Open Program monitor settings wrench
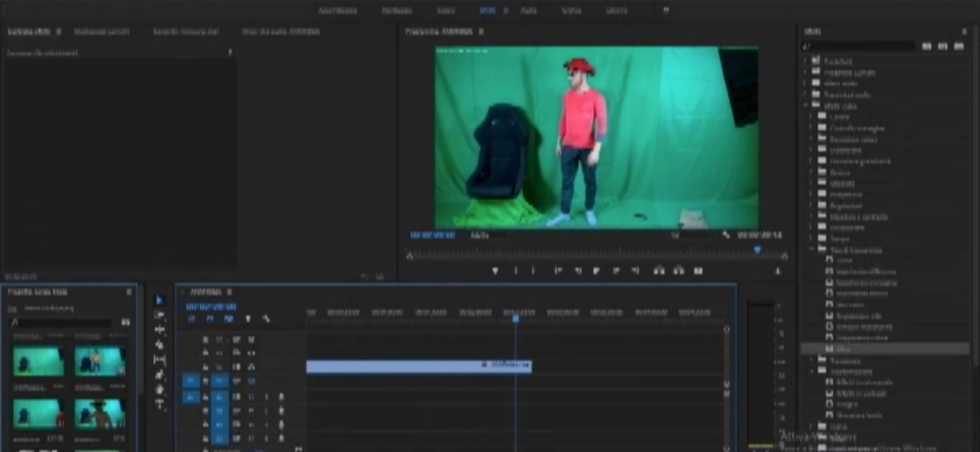This screenshot has width=980, height=452. pos(726,235)
